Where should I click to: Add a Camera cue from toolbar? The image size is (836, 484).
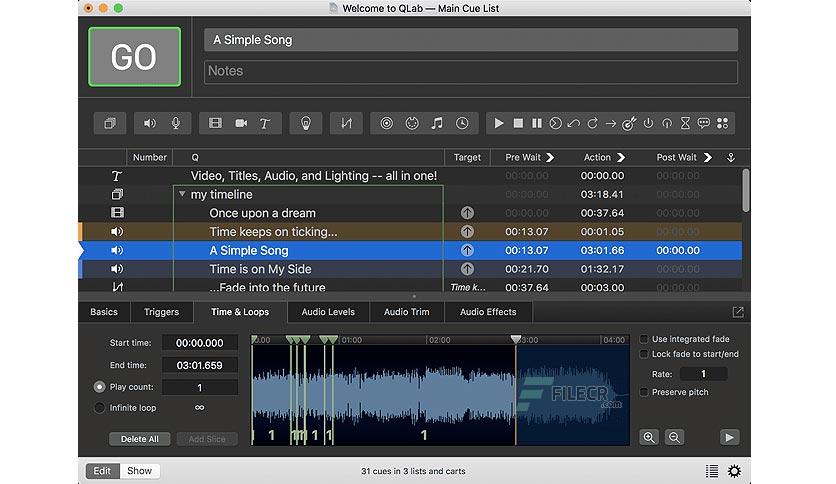(241, 124)
